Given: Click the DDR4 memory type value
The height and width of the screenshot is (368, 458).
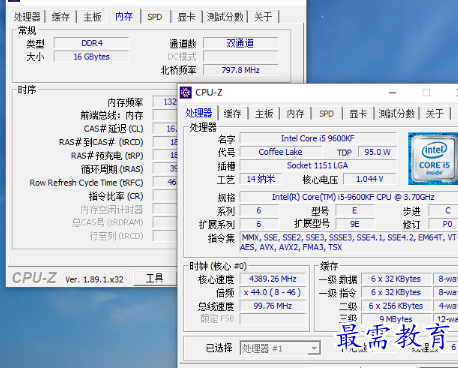Looking at the screenshot, I should click(92, 43).
